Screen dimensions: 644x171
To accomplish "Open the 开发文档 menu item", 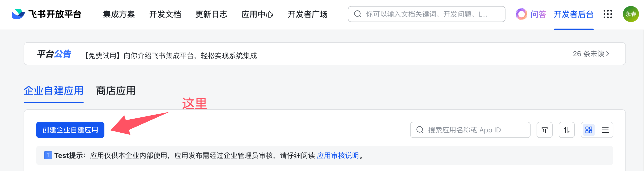I will [x=165, y=14].
